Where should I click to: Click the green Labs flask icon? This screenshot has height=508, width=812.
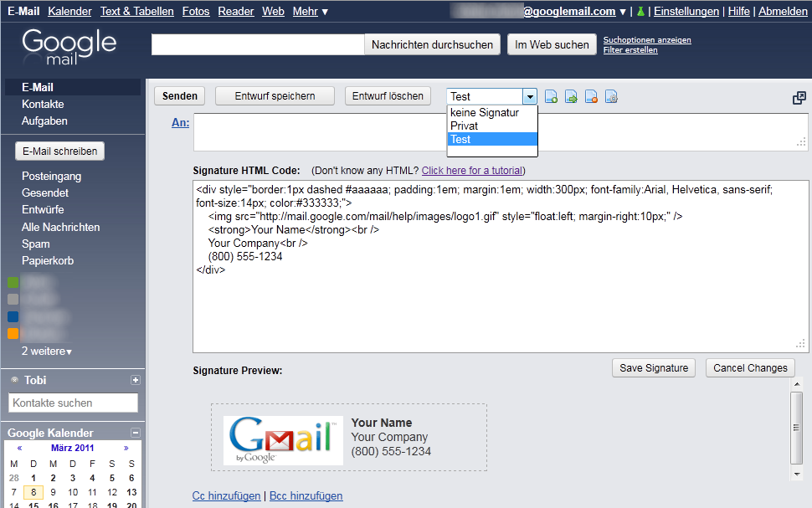(640, 12)
